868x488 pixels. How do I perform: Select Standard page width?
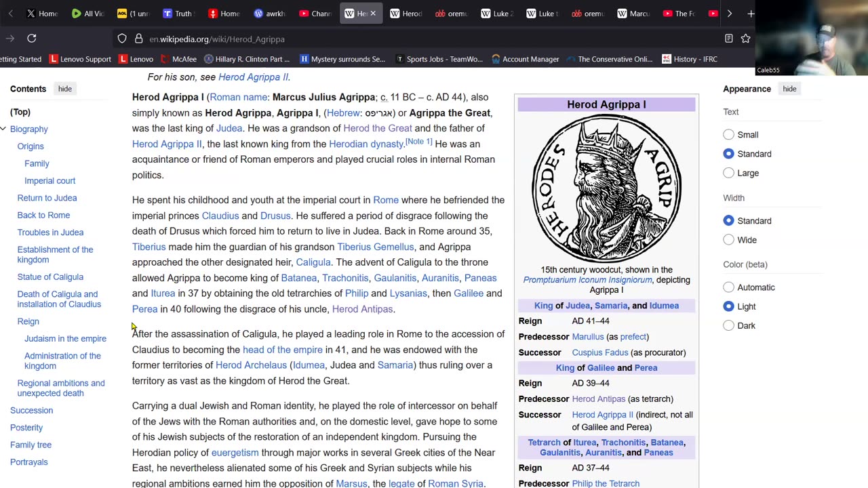click(728, 221)
